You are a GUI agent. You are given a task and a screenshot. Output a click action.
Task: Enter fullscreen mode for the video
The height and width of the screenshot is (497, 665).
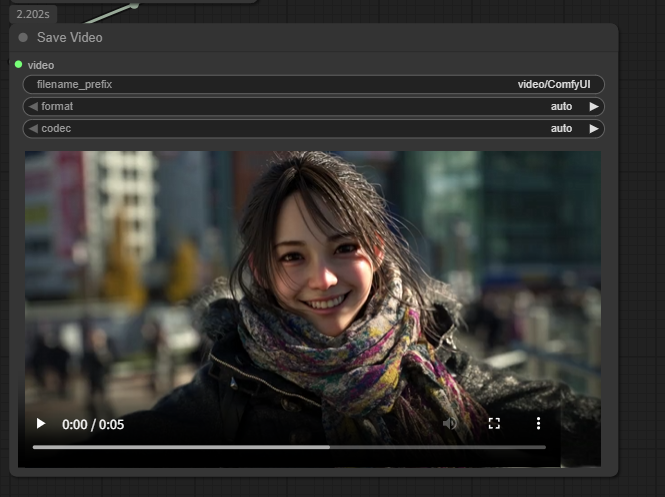click(494, 424)
